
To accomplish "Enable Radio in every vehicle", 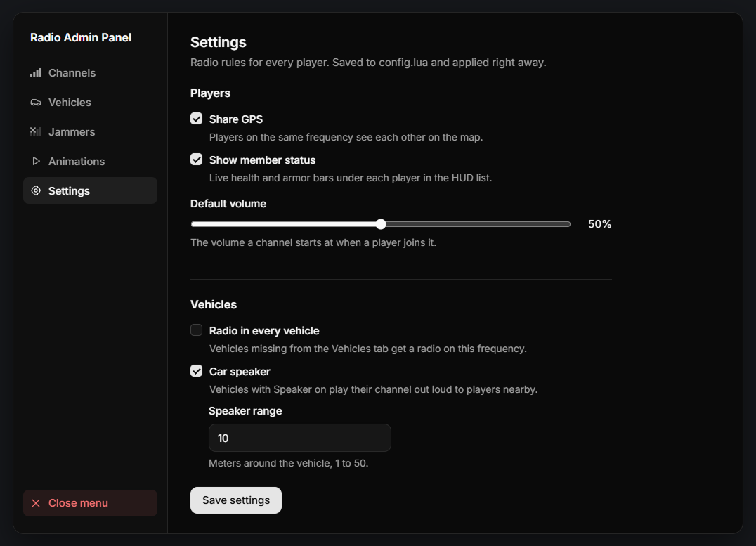I will (x=196, y=330).
